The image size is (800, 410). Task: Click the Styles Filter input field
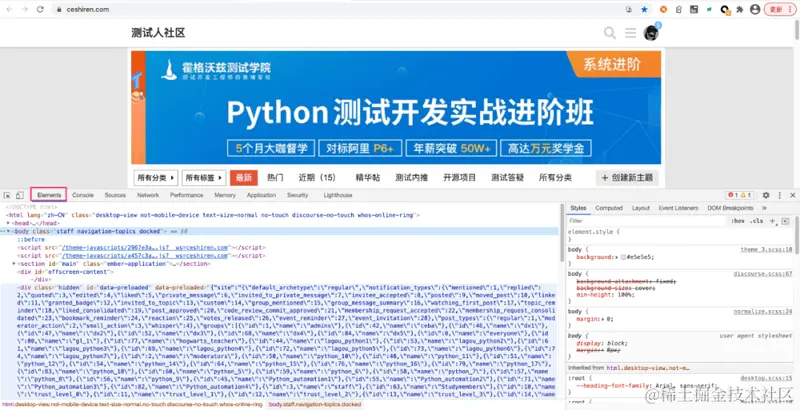click(647, 221)
